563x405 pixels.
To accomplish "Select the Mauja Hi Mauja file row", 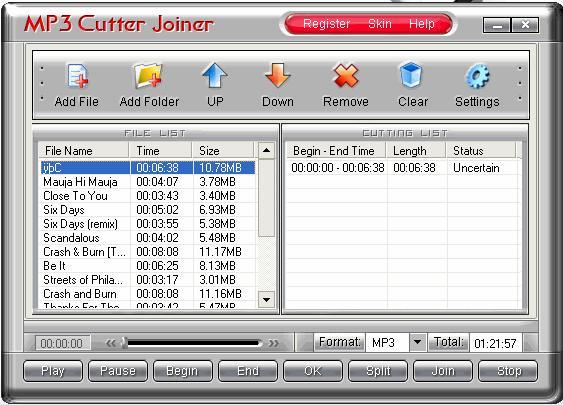I will [148, 182].
